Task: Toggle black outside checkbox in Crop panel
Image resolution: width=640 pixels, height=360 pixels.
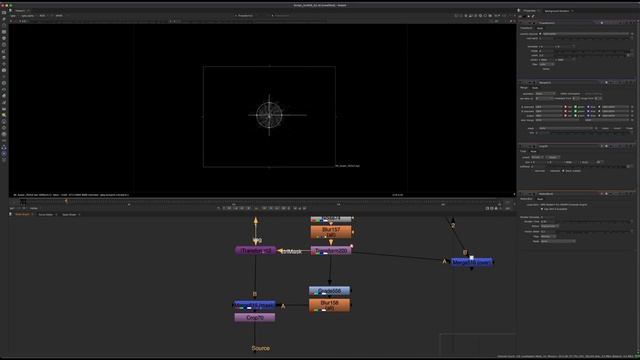Action: [x=564, y=171]
